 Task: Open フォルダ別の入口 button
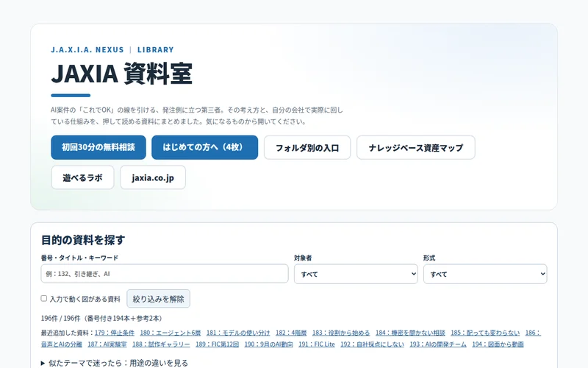(x=307, y=148)
